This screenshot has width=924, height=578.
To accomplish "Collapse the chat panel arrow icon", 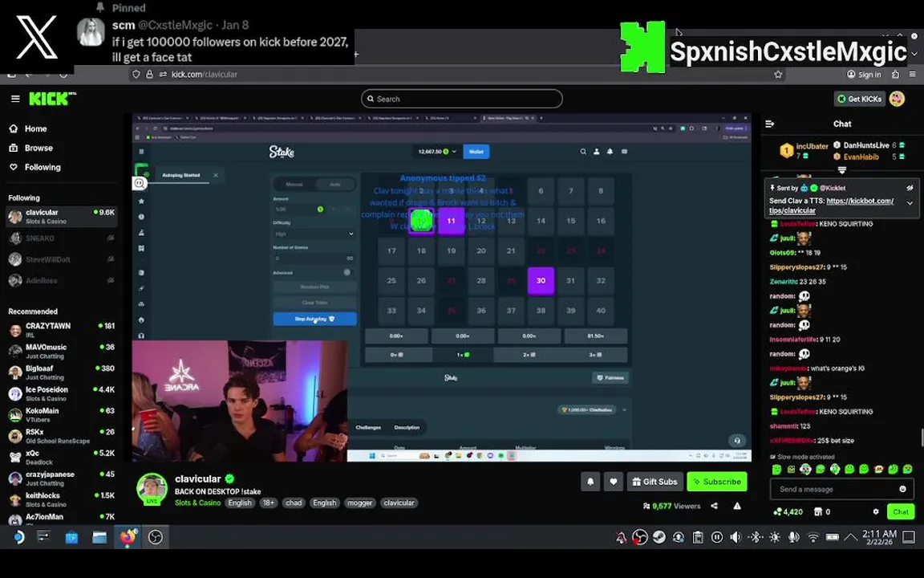I will click(769, 124).
